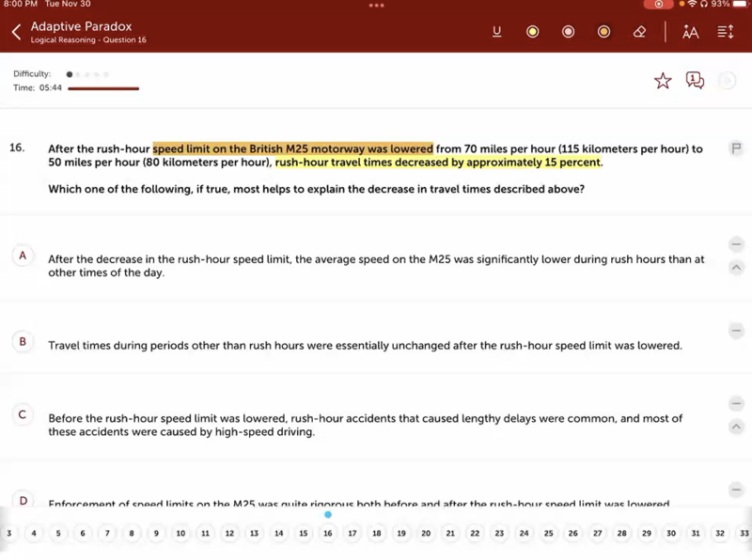Open the line spacing settings
Screen dimensions: 752x560
pyautogui.click(x=725, y=32)
